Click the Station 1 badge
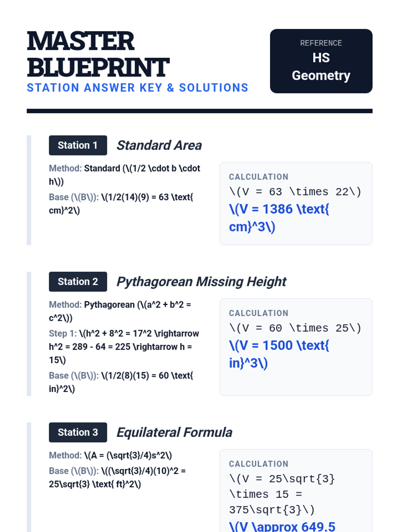399x532 pixels. [x=78, y=145]
